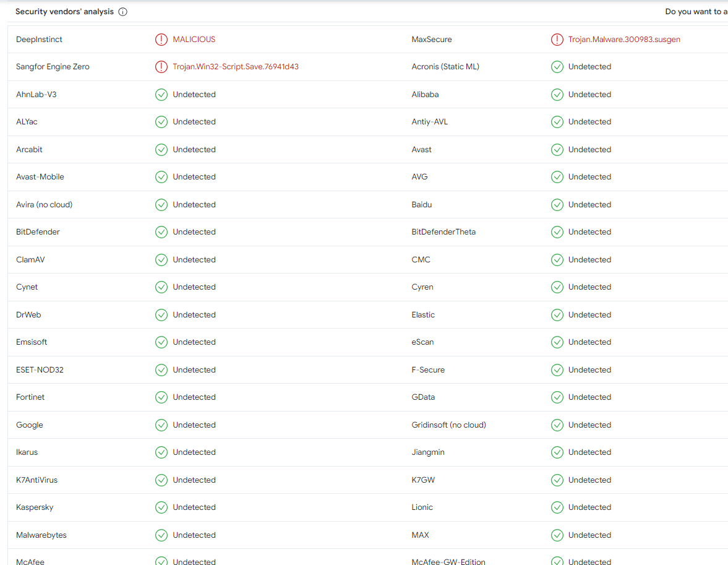Image resolution: width=728 pixels, height=565 pixels.
Task: Click the green check icon for Antiy-AVL
Action: (557, 122)
